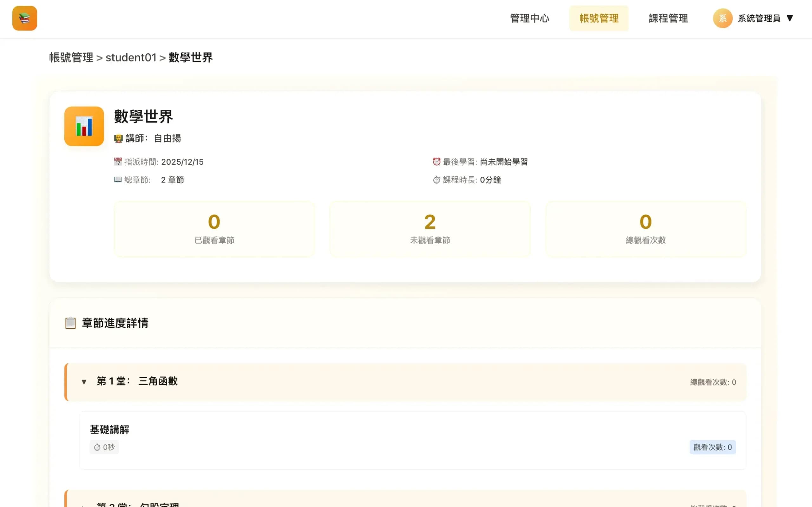This screenshot has height=507, width=812.
Task: Click the stopwatch icon beside 課程時長
Action: click(x=436, y=180)
